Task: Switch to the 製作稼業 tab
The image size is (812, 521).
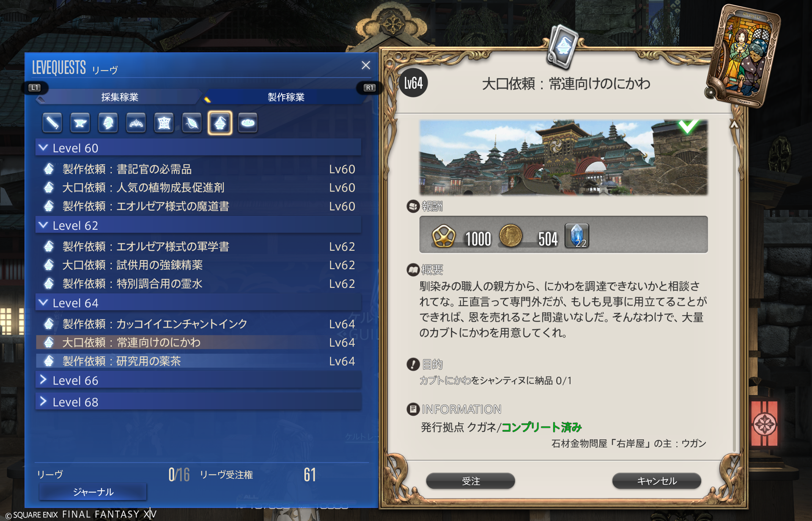Action: click(286, 97)
